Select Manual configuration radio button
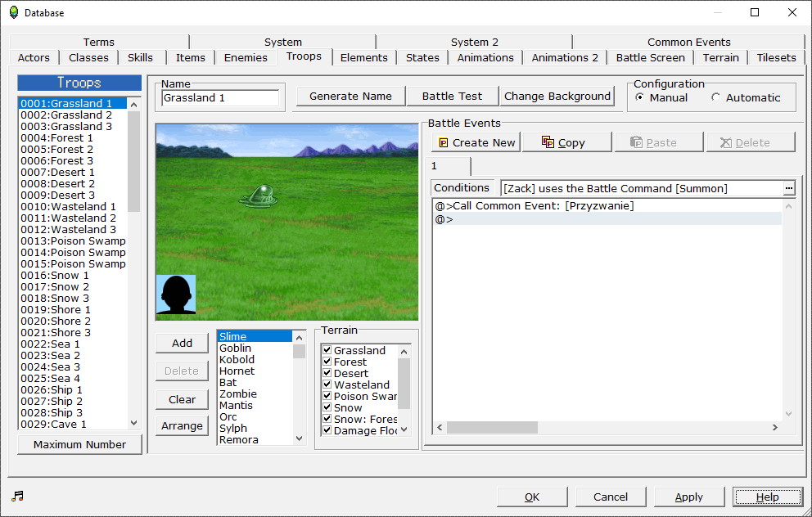The height and width of the screenshot is (517, 812). click(640, 97)
